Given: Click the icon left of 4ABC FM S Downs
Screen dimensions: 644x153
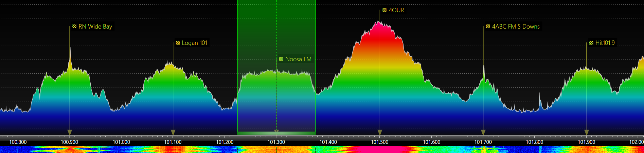Looking at the screenshot, I should tap(488, 27).
